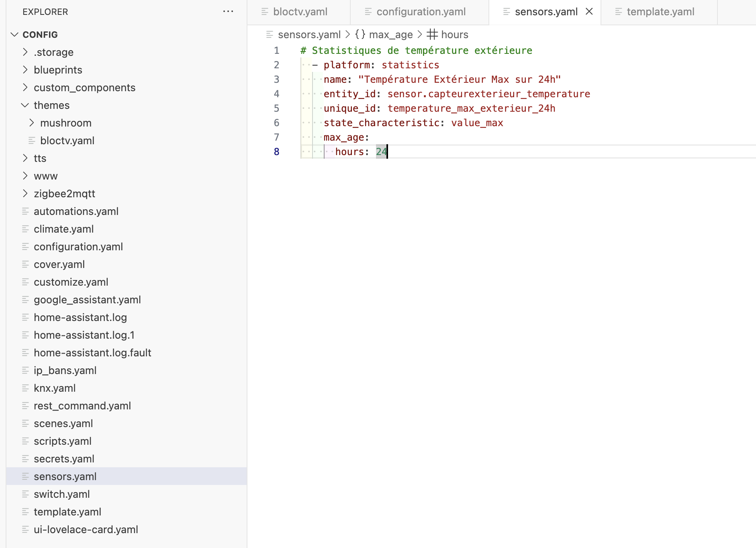Viewport: 756px width, 548px height.
Task: Click sensors.yaml in the breadcrumb path
Action: (x=309, y=35)
